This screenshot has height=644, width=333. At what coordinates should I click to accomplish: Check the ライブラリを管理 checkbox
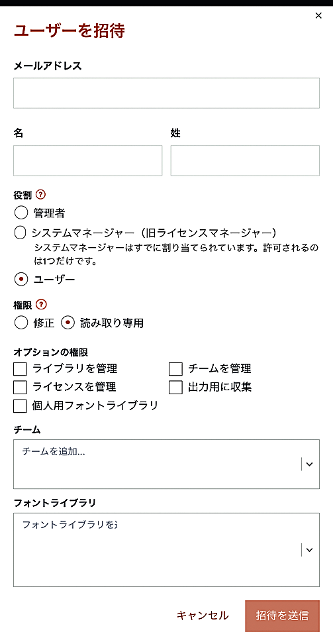pos(20,369)
